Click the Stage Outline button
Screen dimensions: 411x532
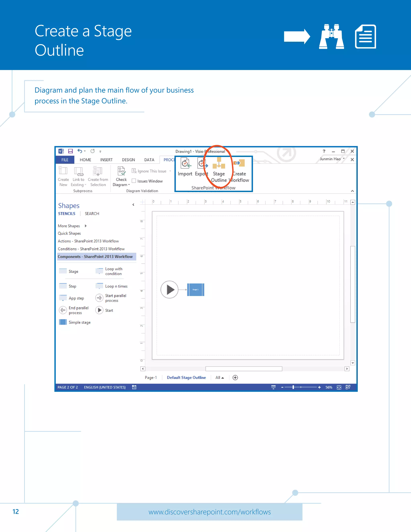click(219, 170)
